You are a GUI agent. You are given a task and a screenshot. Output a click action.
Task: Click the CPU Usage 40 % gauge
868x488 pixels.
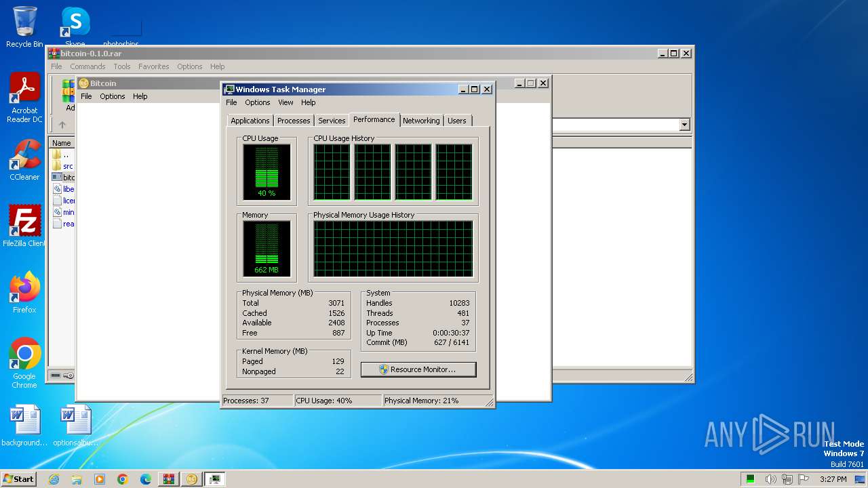[267, 172]
